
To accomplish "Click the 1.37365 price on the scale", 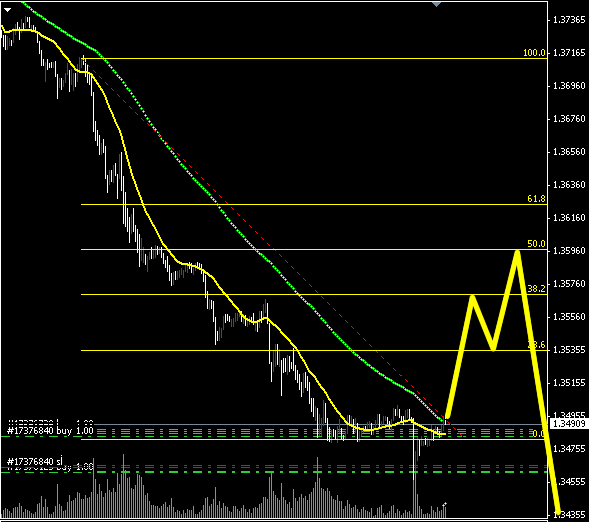I will (x=569, y=20).
